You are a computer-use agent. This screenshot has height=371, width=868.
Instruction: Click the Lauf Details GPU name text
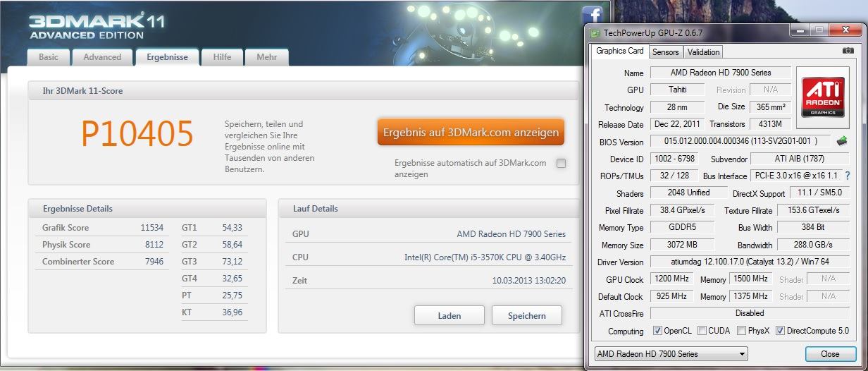[512, 234]
